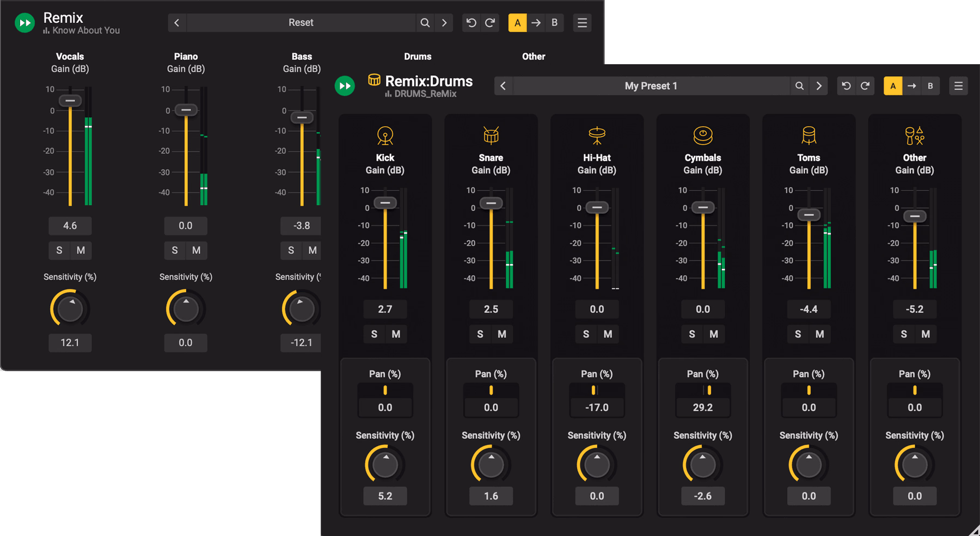Solo the Snare channel
This screenshot has height=536, width=980.
click(x=480, y=334)
